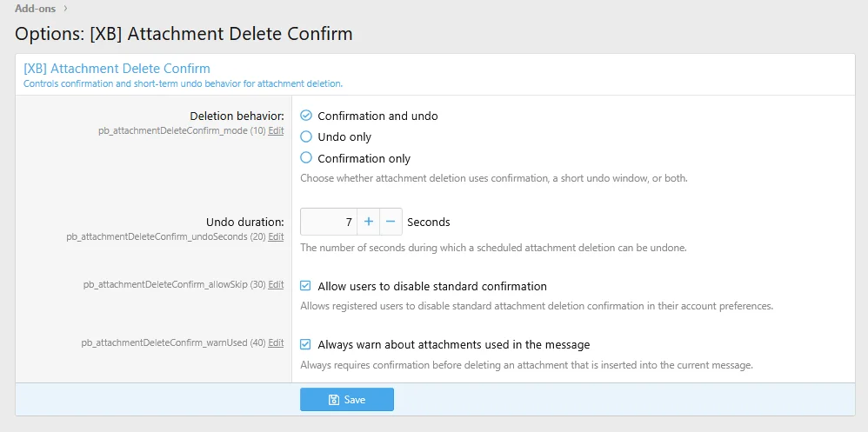This screenshot has height=432, width=868.
Task: Select the Undo only radio option
Action: click(x=306, y=136)
